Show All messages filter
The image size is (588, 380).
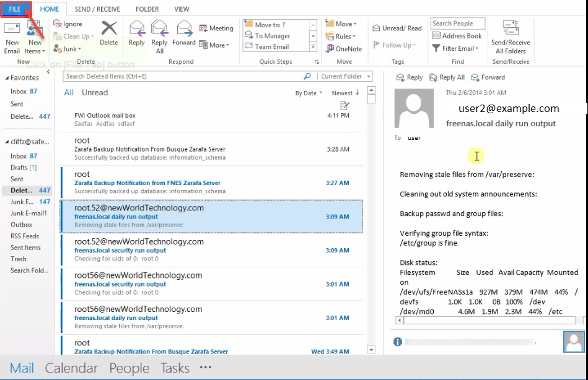point(69,93)
